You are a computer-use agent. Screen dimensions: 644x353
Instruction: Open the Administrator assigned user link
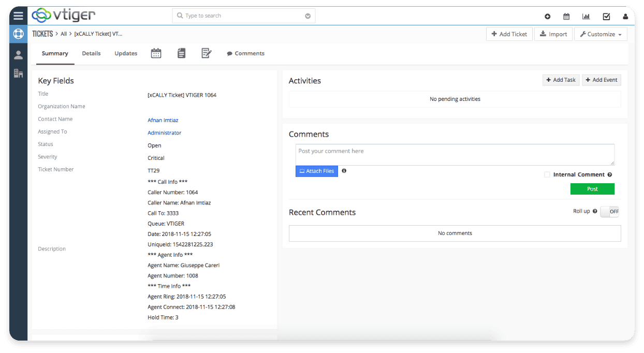pos(165,133)
